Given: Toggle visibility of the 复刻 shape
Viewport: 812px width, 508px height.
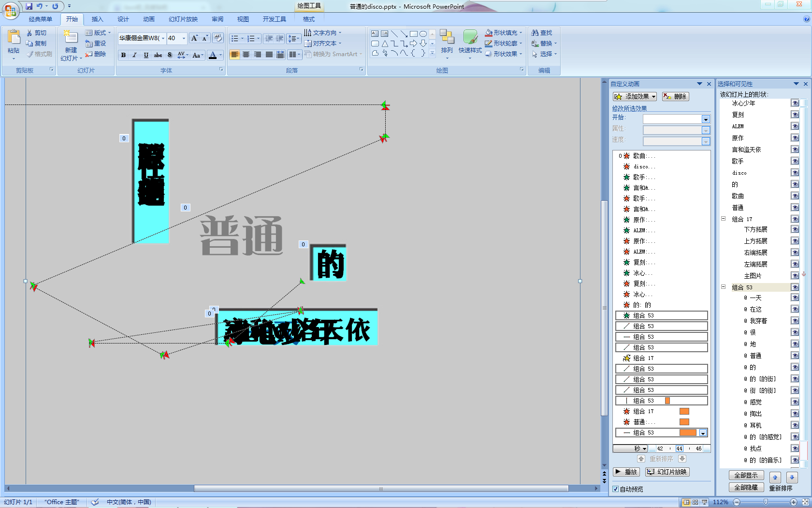Looking at the screenshot, I should [x=795, y=115].
